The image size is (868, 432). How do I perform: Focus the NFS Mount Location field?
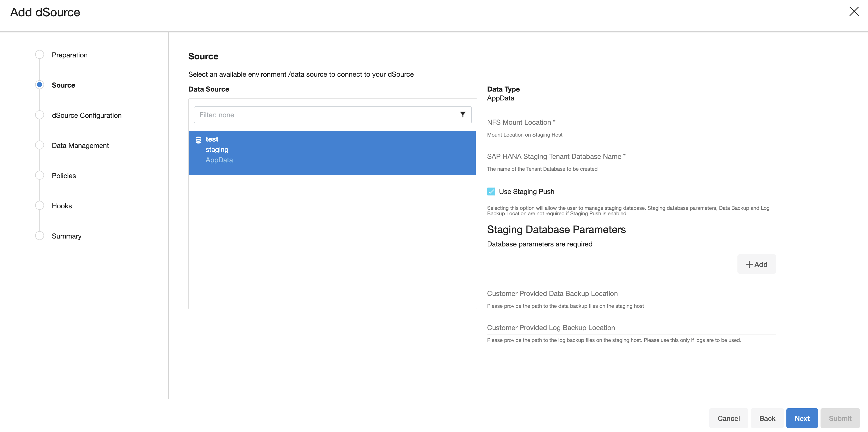click(631, 122)
